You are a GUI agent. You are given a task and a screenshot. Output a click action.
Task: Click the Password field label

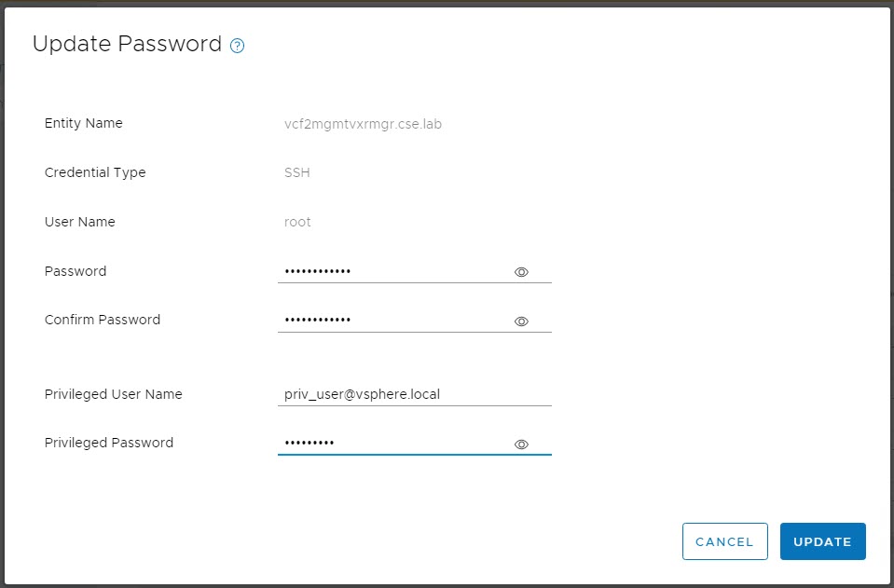(x=76, y=271)
